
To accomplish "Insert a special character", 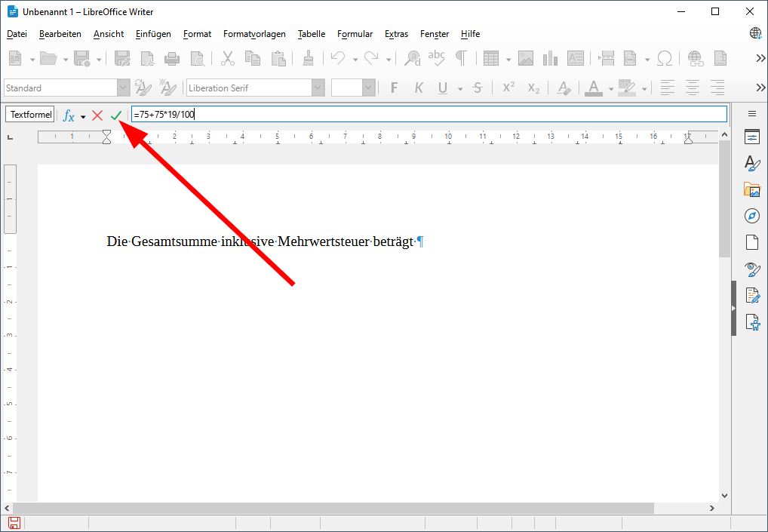I will [x=665, y=57].
